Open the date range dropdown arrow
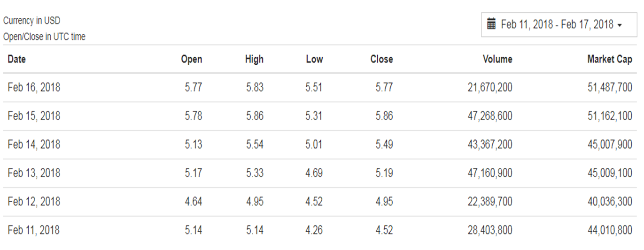Screen dimensions: 644x250 620,25
